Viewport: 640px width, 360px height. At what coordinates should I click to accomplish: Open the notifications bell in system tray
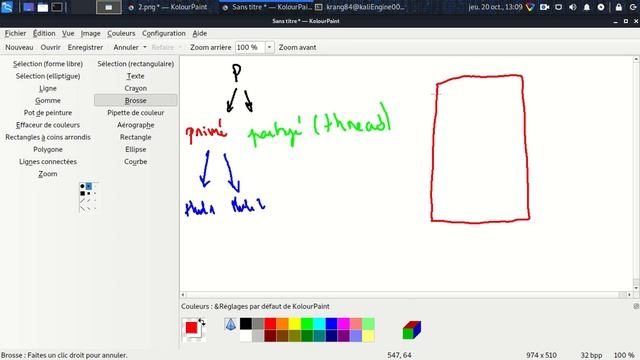[x=587, y=7]
